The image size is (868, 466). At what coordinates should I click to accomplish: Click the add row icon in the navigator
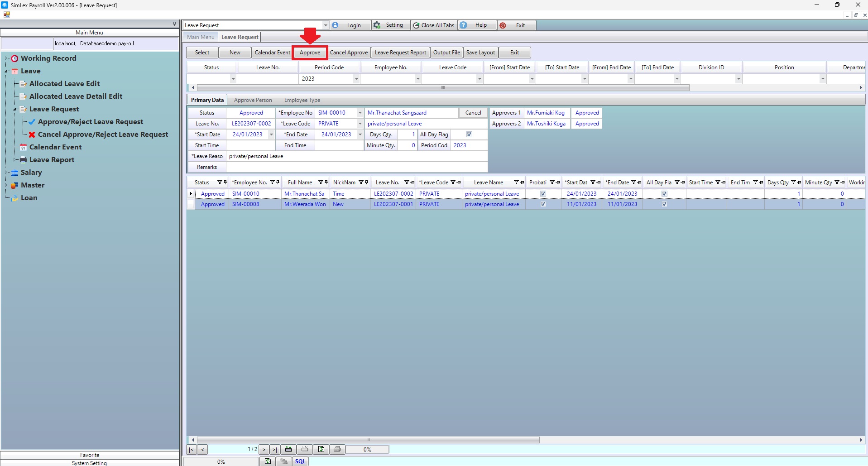[288, 449]
